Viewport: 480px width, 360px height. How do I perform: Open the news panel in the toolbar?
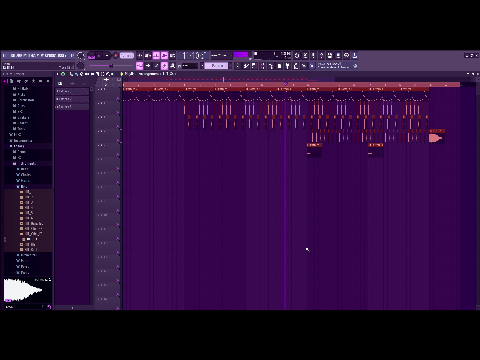333,66
